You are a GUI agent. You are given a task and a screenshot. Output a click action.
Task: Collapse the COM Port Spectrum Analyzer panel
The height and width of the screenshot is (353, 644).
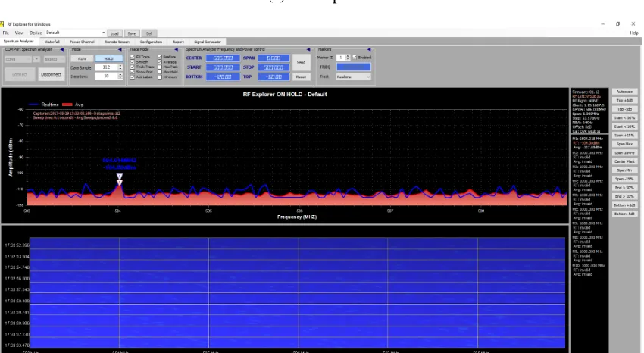pyautogui.click(x=62, y=49)
